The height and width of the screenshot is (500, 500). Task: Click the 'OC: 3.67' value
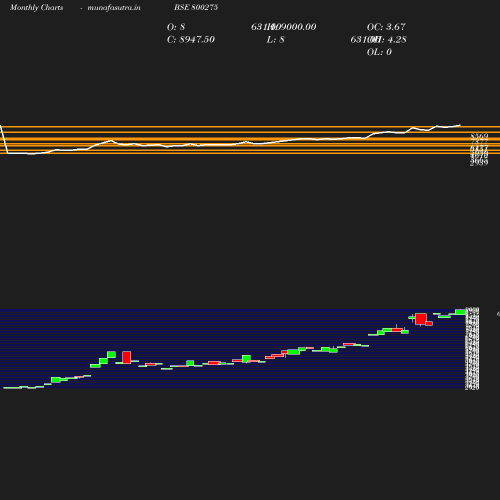[x=386, y=27]
